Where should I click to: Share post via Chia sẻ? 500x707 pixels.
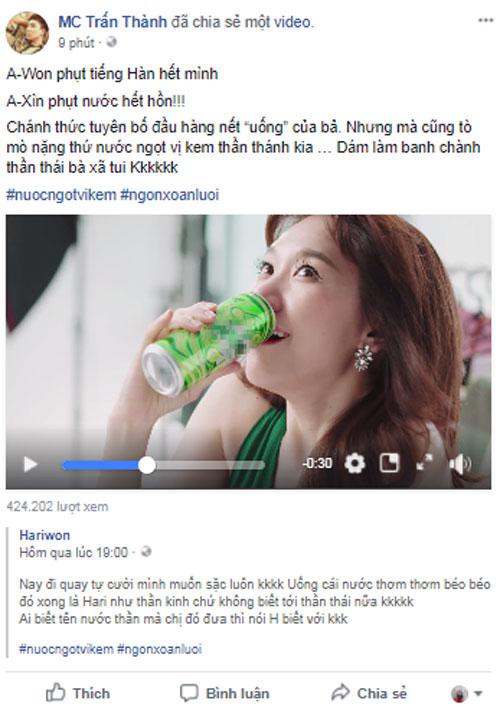click(x=369, y=693)
